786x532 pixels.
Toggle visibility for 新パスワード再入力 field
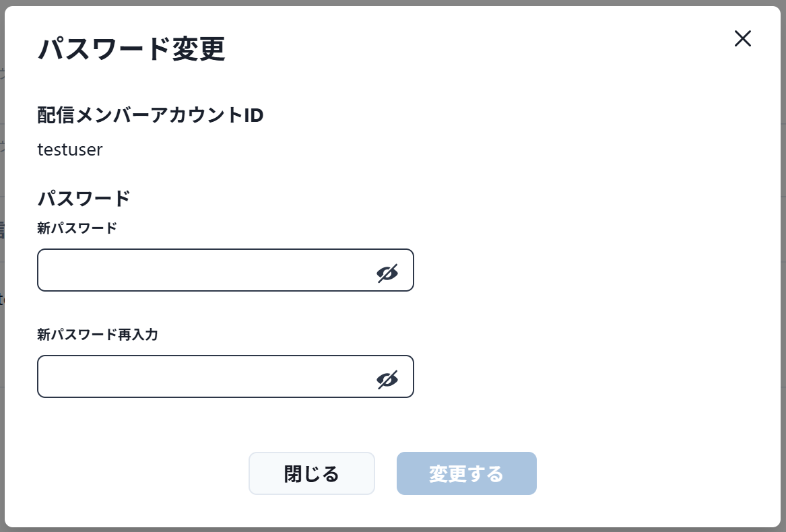pyautogui.click(x=387, y=380)
